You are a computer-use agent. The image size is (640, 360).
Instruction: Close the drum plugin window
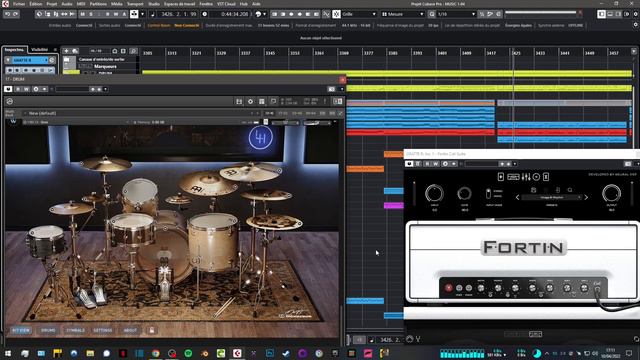pos(342,79)
